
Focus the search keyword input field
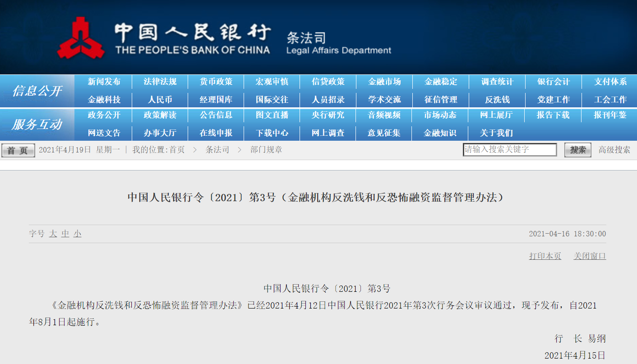pyautogui.click(x=510, y=150)
